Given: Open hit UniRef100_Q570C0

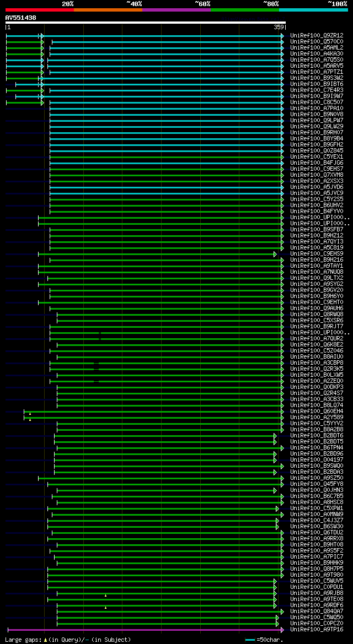Looking at the screenshot, I should click(317, 41).
